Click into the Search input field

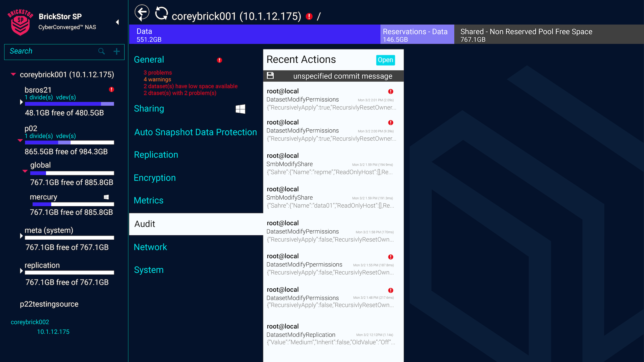[x=52, y=51]
